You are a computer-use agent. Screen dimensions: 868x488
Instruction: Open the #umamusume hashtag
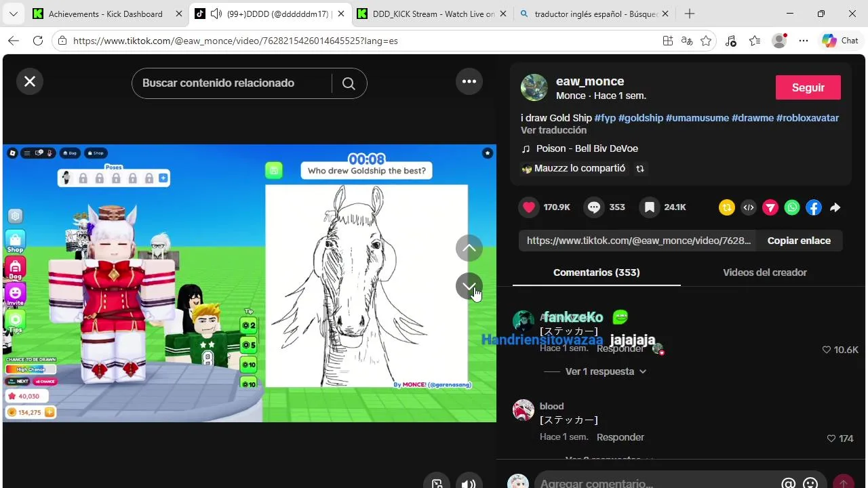pos(697,118)
